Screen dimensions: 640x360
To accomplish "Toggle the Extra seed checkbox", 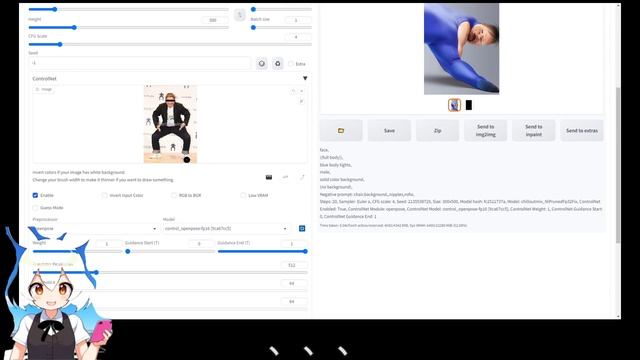I will (x=291, y=64).
